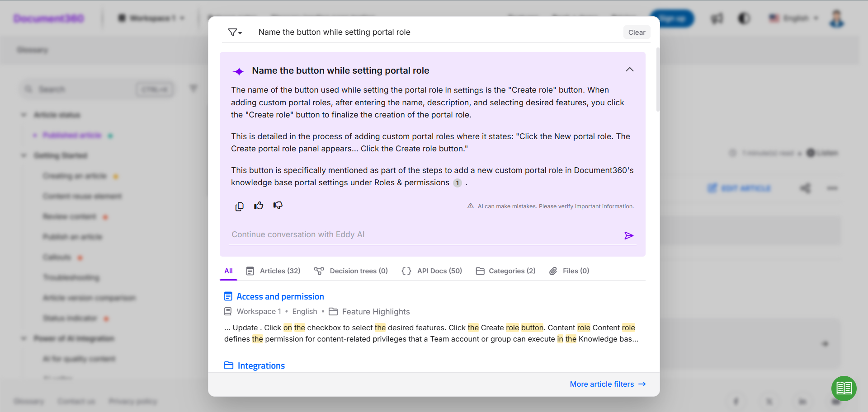Open the green knowledge base widget icon
Image resolution: width=868 pixels, height=412 pixels.
click(844, 388)
